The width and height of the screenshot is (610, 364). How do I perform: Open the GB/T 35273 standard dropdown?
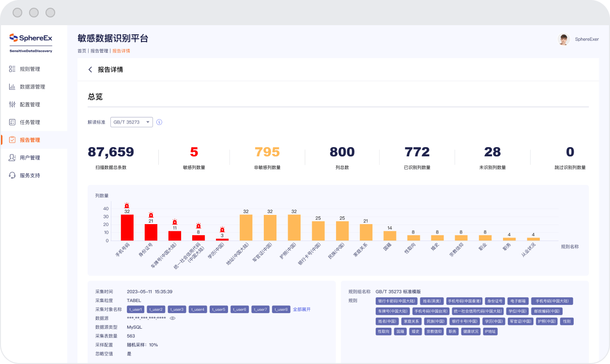point(132,122)
